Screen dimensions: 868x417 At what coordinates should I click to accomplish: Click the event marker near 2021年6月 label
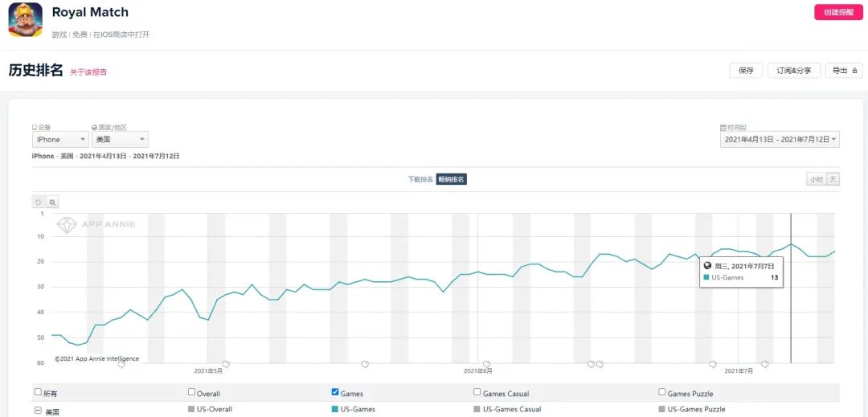tap(486, 364)
